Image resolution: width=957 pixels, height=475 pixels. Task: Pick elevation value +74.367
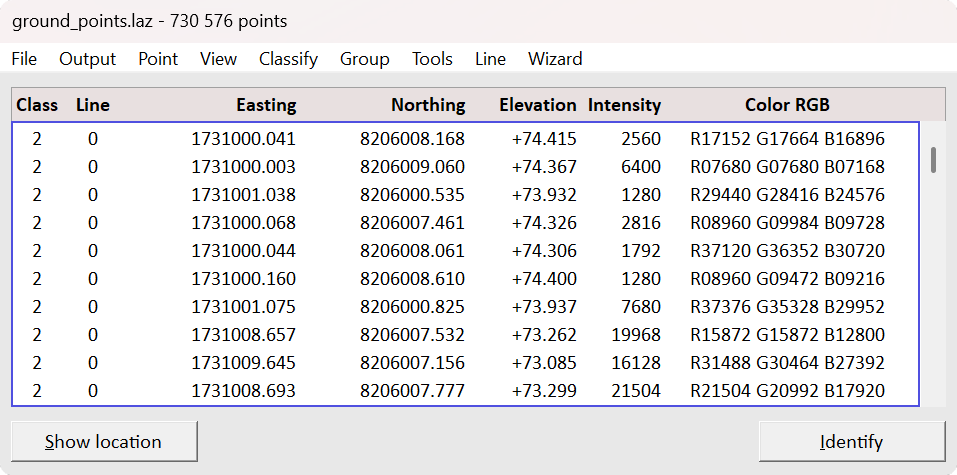click(x=544, y=167)
